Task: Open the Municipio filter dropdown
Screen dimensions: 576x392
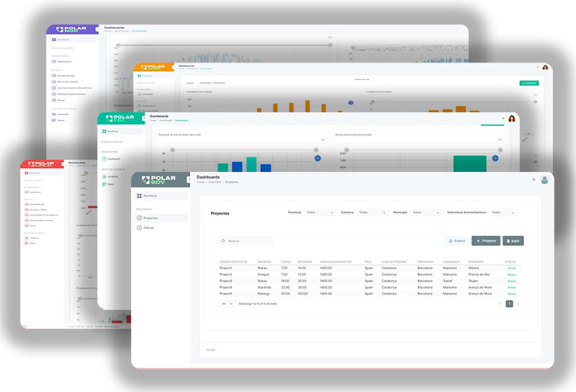Action: pyautogui.click(x=426, y=213)
